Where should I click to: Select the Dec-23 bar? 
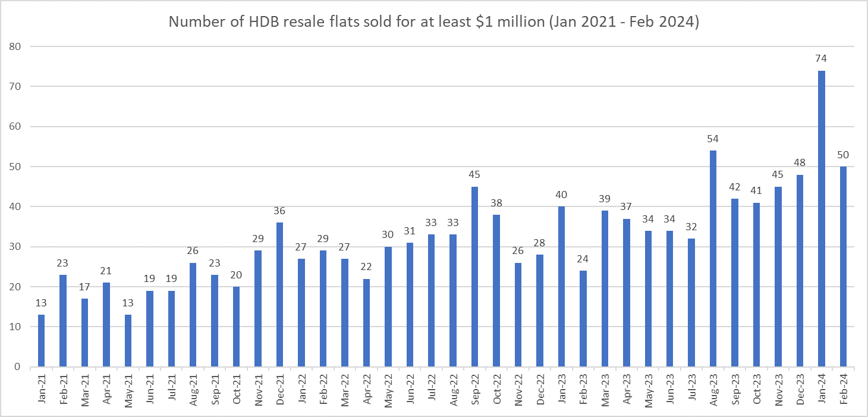800,271
